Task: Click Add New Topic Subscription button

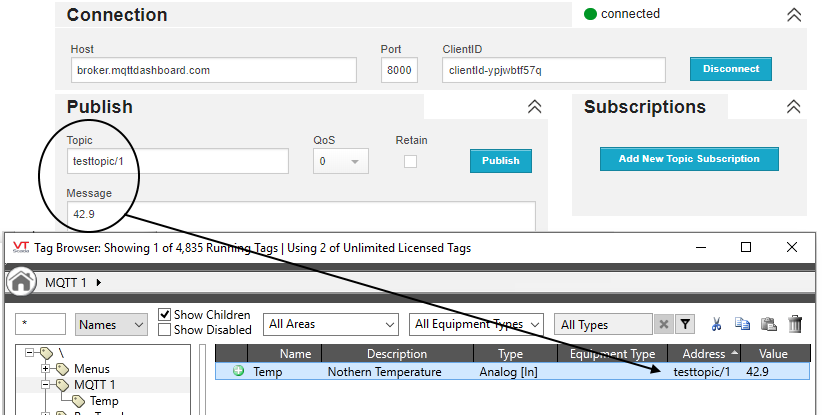Action: [x=689, y=159]
